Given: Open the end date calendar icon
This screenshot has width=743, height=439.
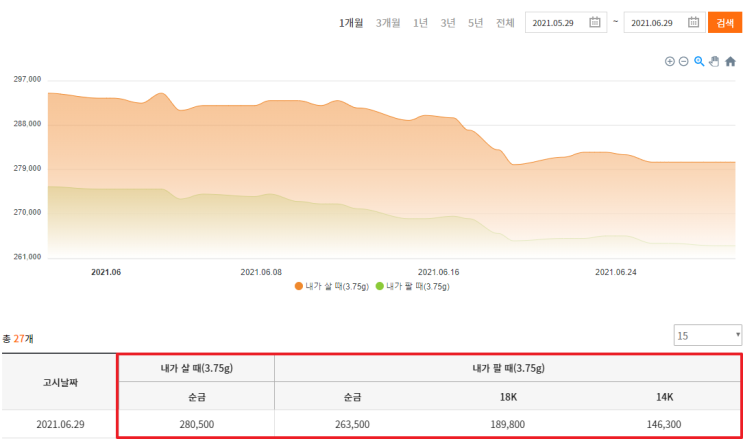Looking at the screenshot, I should (x=693, y=22).
